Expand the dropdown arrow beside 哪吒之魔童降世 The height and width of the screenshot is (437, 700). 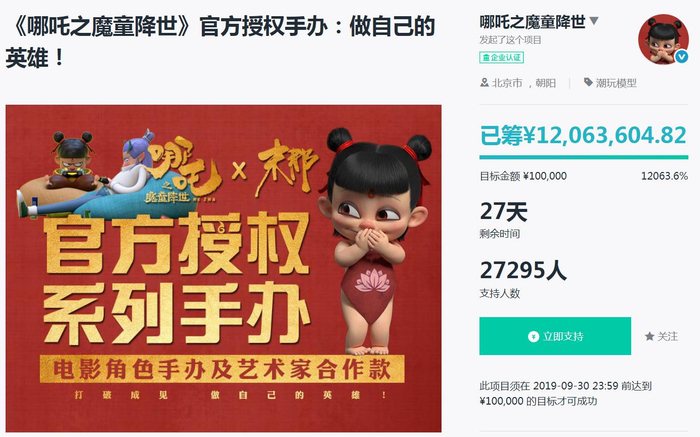(x=594, y=21)
